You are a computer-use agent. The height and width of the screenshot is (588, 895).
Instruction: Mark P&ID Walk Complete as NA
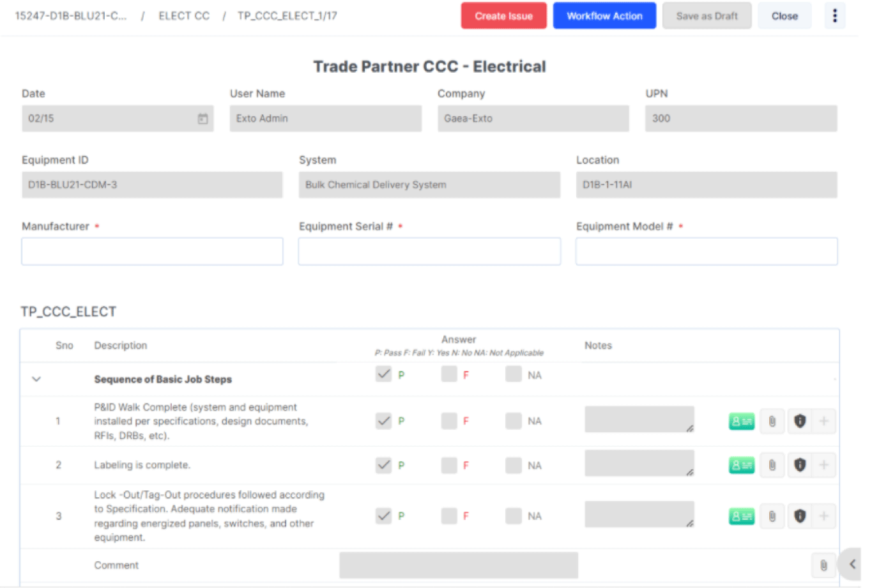tap(514, 421)
